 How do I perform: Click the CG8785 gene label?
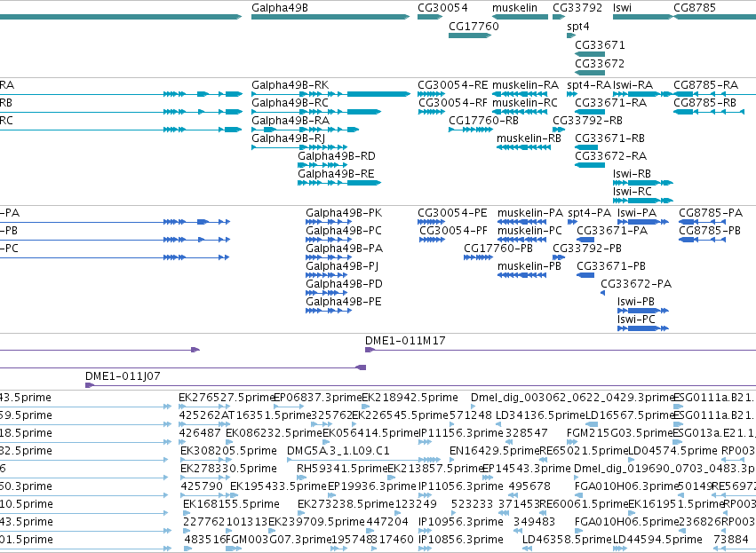pos(695,8)
